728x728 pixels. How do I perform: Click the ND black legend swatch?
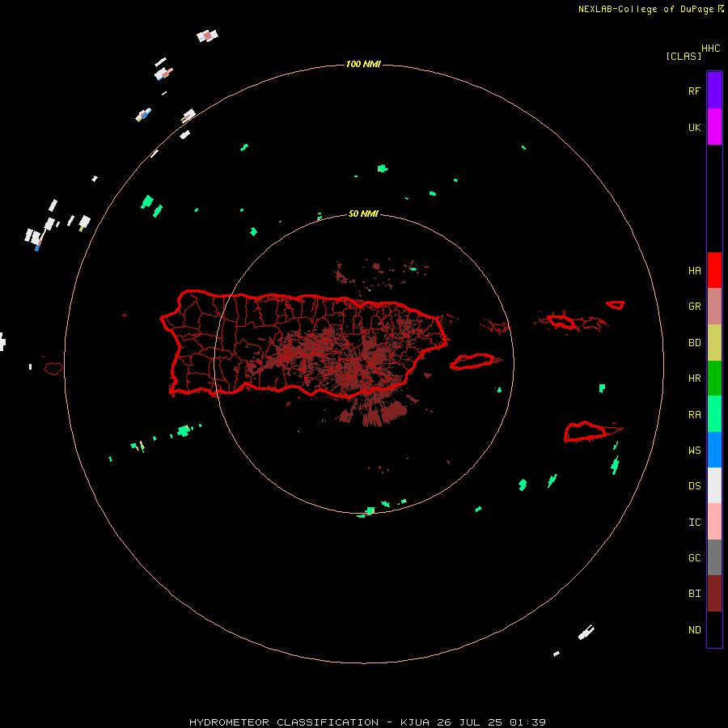(x=714, y=629)
